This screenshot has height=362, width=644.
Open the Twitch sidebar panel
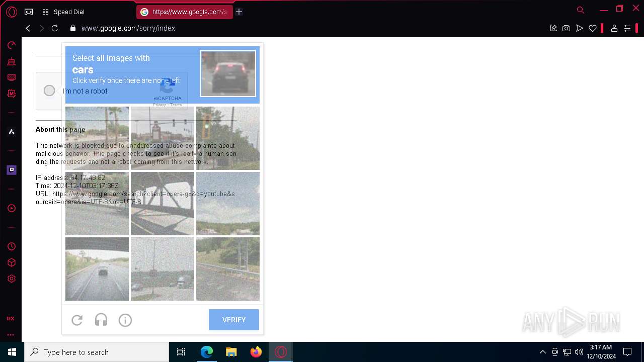coord(11,170)
